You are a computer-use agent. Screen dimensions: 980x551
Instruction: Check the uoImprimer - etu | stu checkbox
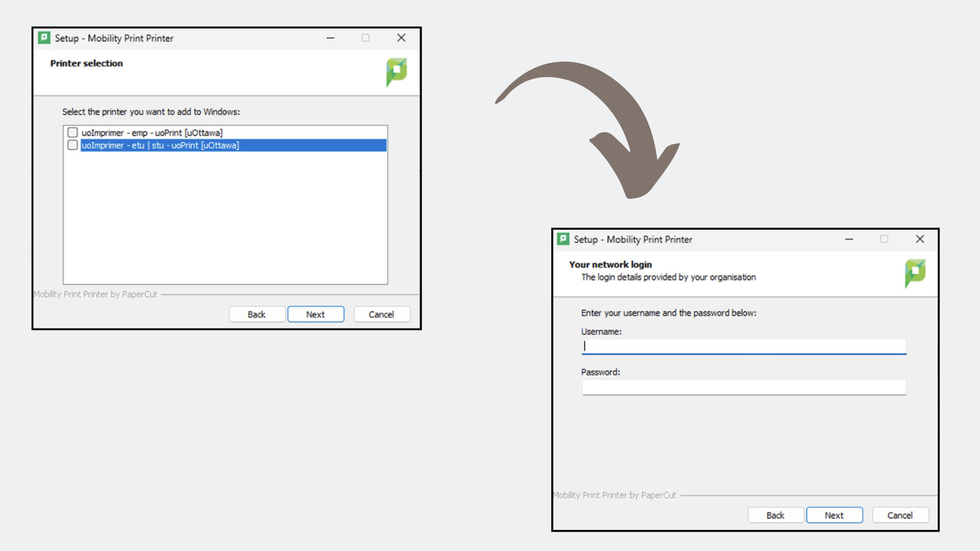click(72, 145)
